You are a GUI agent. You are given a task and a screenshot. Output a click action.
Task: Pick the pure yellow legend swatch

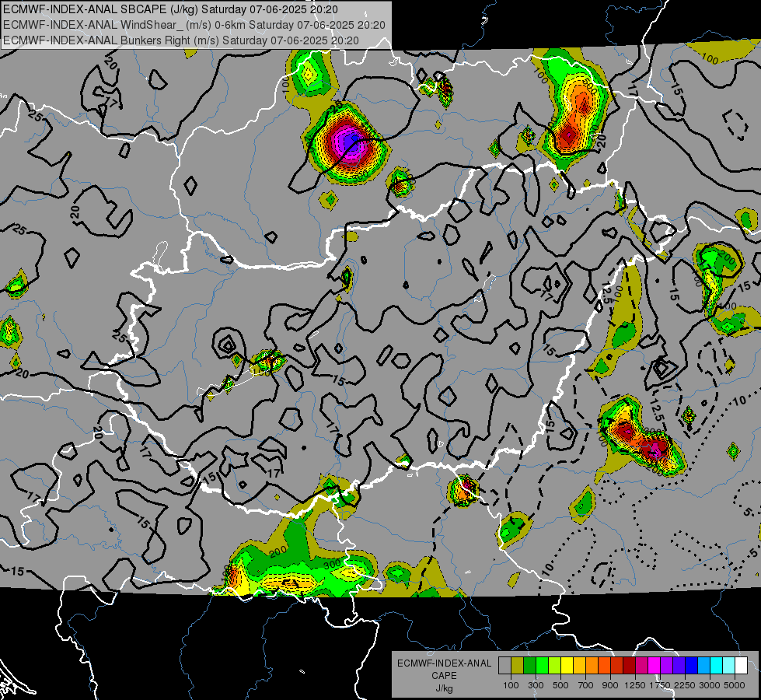tap(567, 665)
